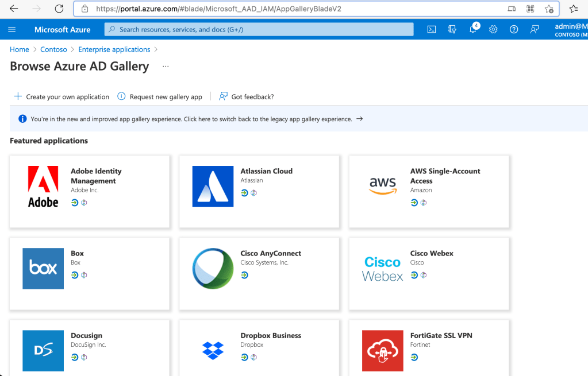Click the Help question mark icon
Screen dimensions: 588x376
click(x=514, y=29)
